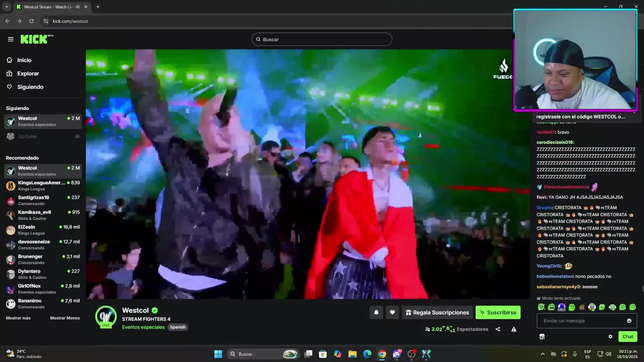
Task: Insert the last green smiling emote
Action: tap(633, 307)
